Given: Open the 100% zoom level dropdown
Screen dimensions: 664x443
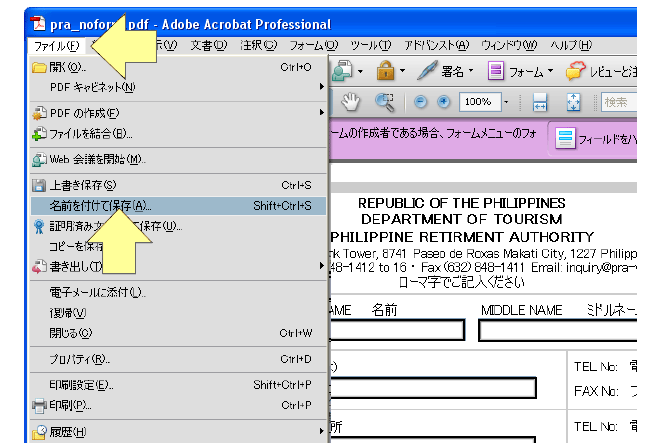Looking at the screenshot, I should pos(507,102).
